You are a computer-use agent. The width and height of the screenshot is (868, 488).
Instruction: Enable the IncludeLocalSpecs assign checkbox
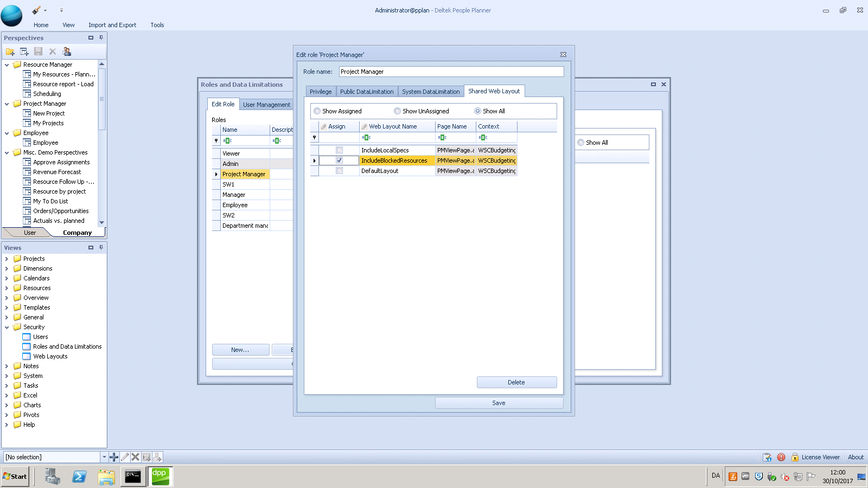tap(339, 150)
